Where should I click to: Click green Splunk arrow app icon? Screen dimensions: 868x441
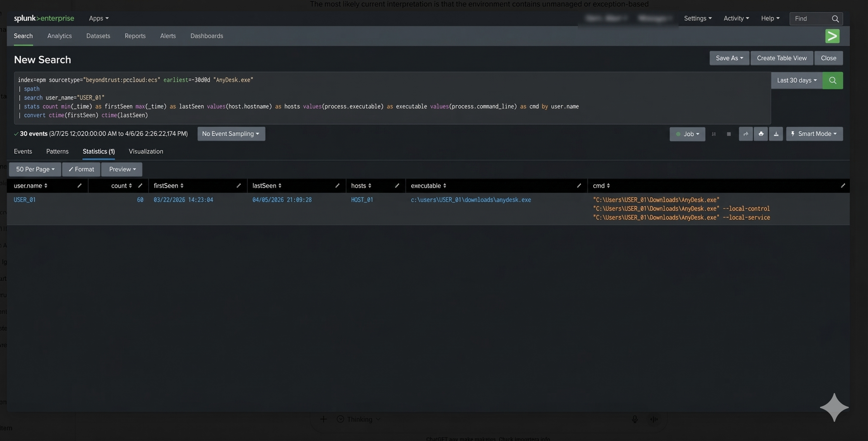(x=832, y=36)
